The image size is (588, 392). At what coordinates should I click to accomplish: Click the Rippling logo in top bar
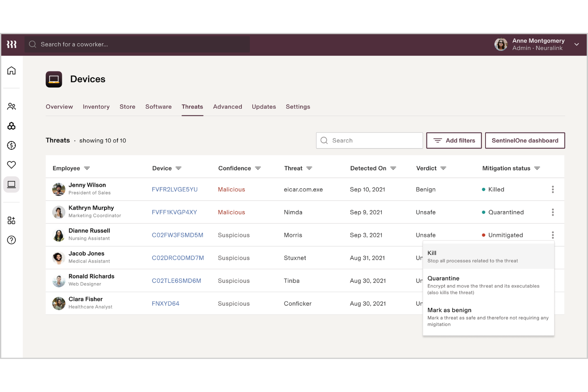tap(12, 44)
